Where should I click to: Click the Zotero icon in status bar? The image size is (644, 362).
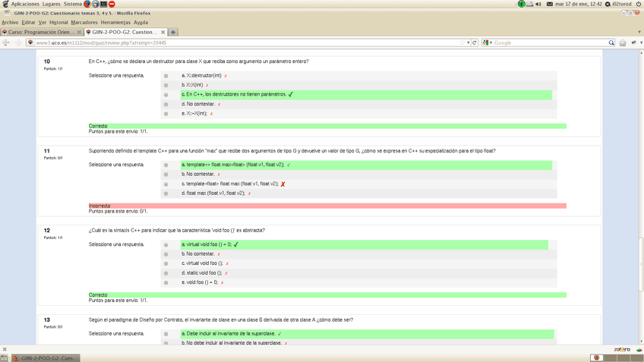point(622,349)
